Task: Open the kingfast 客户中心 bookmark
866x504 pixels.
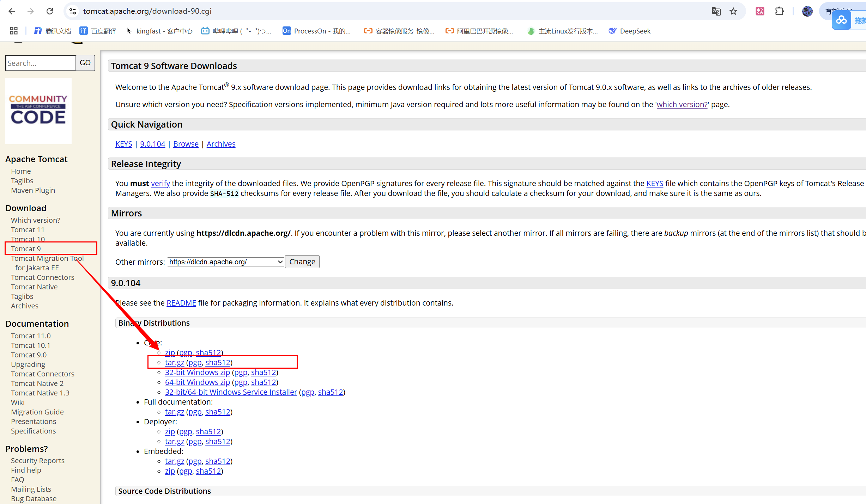Action: [x=159, y=31]
